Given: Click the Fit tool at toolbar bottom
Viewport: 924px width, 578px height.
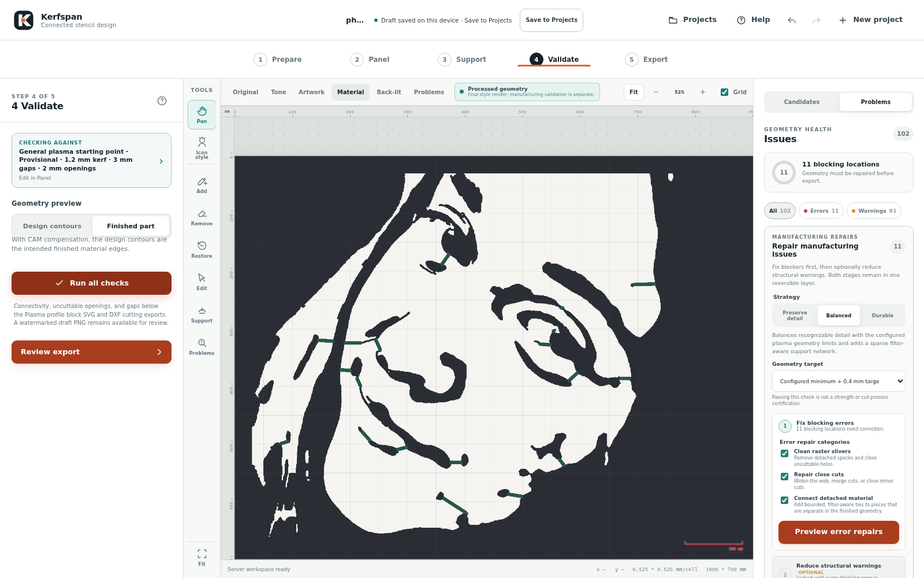Looking at the screenshot, I should point(202,558).
